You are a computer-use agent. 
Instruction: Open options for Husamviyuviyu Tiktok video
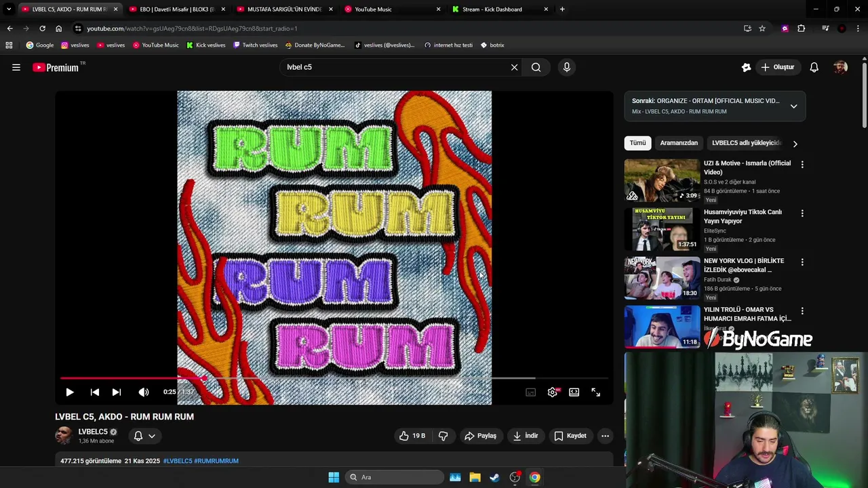click(x=802, y=213)
